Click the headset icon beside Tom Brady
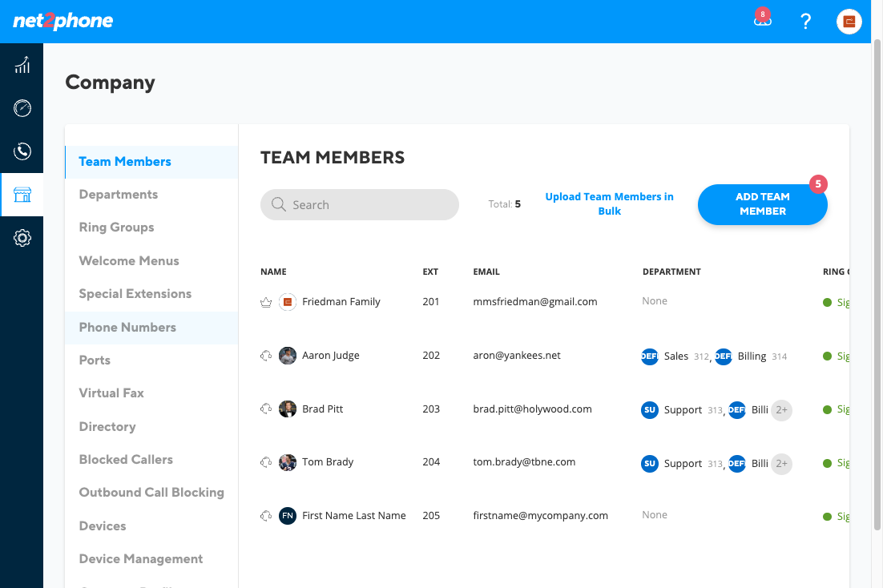The height and width of the screenshot is (588, 883). [266, 462]
